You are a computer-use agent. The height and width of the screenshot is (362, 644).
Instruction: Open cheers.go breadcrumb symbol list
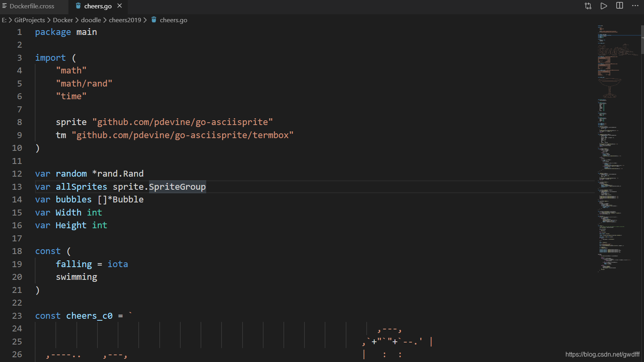pos(173,20)
